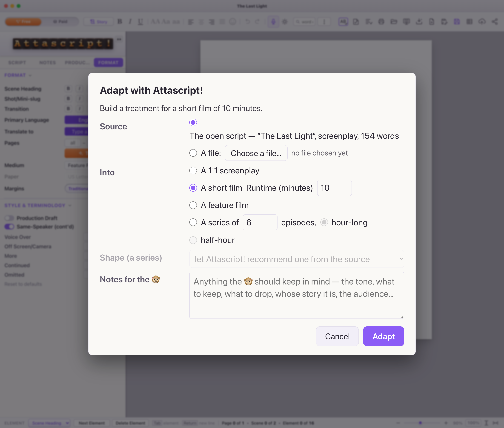
Task: Open the SCRIPT tab in the sidebar
Action: 17,63
